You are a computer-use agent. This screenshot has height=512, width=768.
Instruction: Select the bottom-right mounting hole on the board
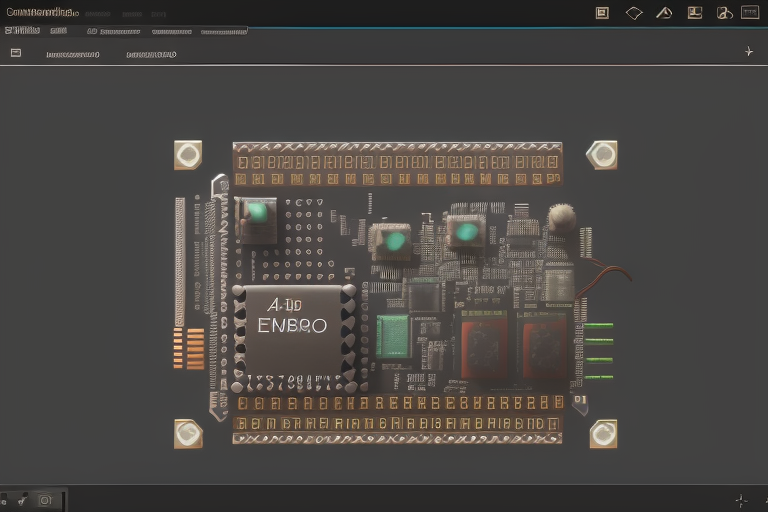tap(603, 433)
